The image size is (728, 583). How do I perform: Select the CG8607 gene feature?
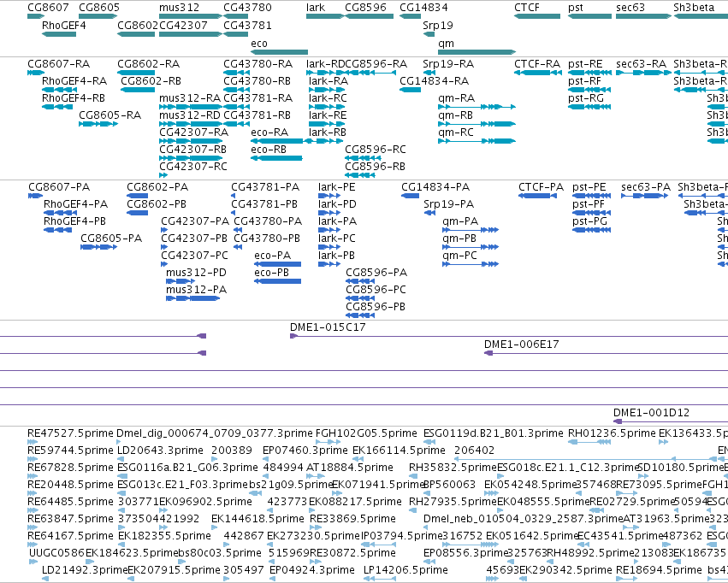(36, 16)
